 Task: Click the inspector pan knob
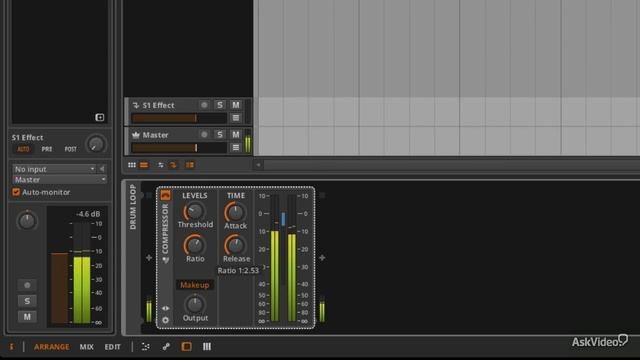click(27, 221)
